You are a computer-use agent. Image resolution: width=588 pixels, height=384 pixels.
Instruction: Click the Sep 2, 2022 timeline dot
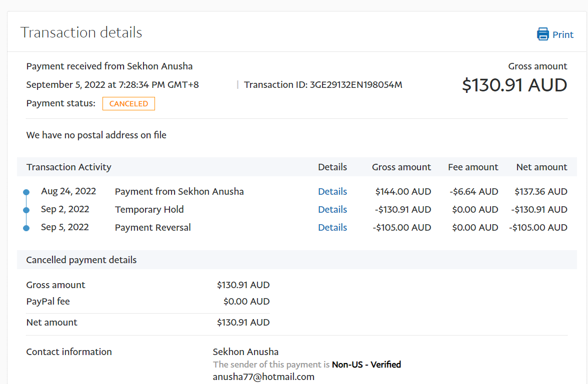(x=26, y=210)
